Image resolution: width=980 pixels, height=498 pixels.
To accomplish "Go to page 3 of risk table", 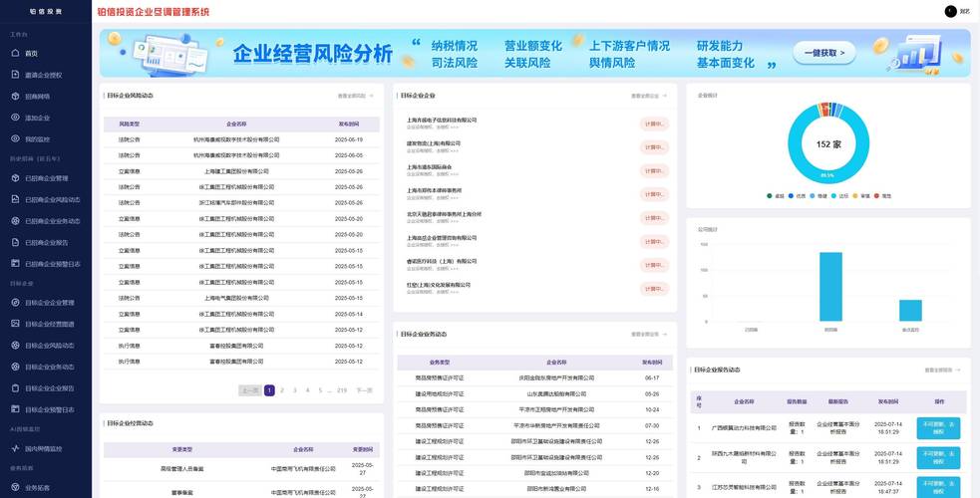I will pos(295,390).
